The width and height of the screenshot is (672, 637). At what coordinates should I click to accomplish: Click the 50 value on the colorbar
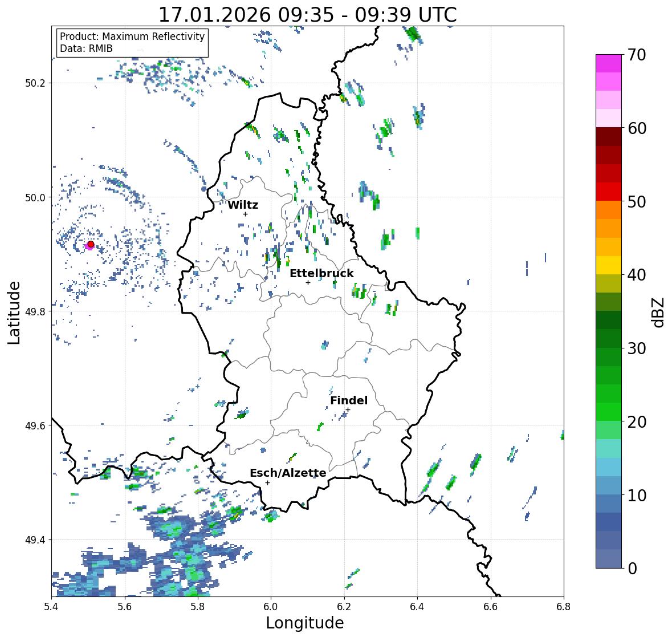coord(637,201)
